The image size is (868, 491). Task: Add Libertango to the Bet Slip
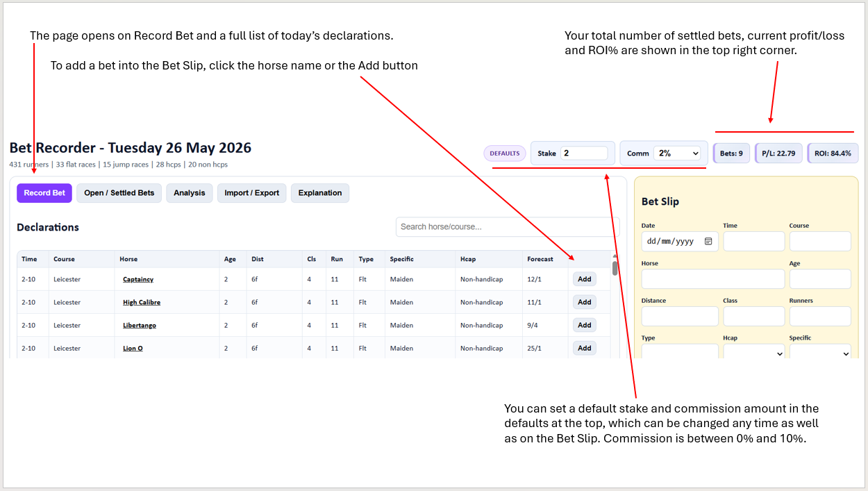[585, 325]
